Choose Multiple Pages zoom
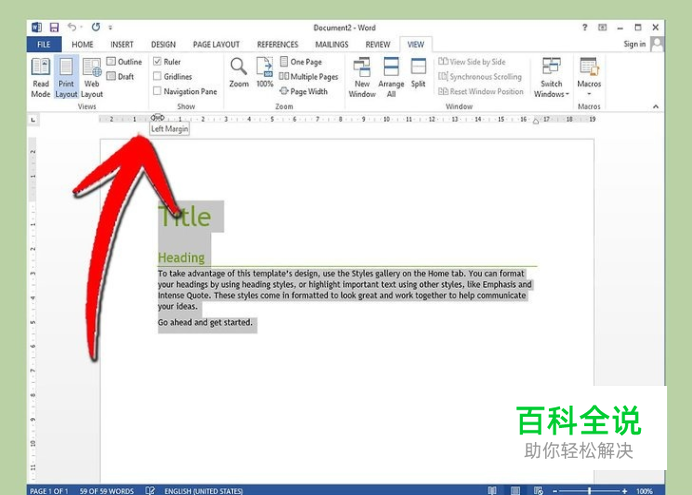 [x=308, y=76]
